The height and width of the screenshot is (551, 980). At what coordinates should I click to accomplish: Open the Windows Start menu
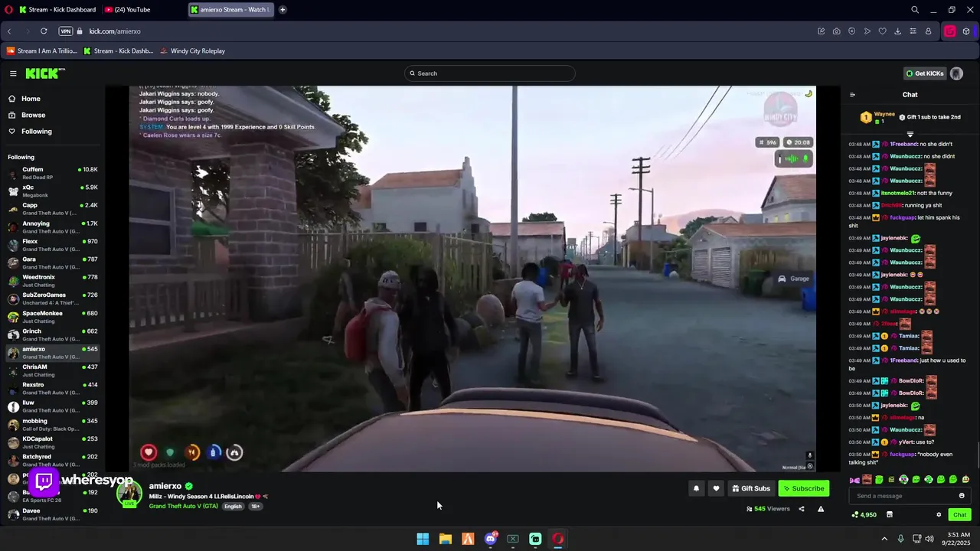pyautogui.click(x=423, y=539)
